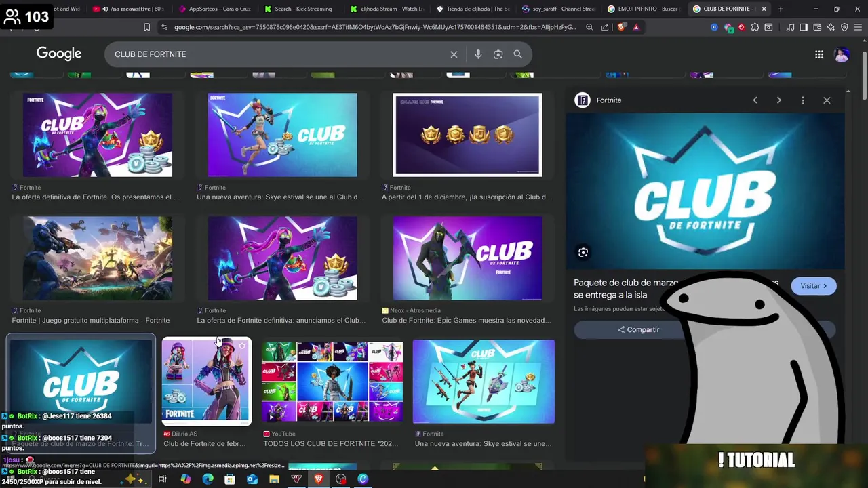Open Brave Rewards triangle icon
868x488 pixels.
pos(636,27)
